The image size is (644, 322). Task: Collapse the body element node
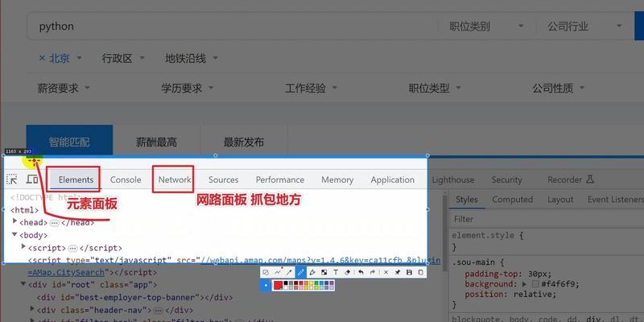tap(14, 234)
